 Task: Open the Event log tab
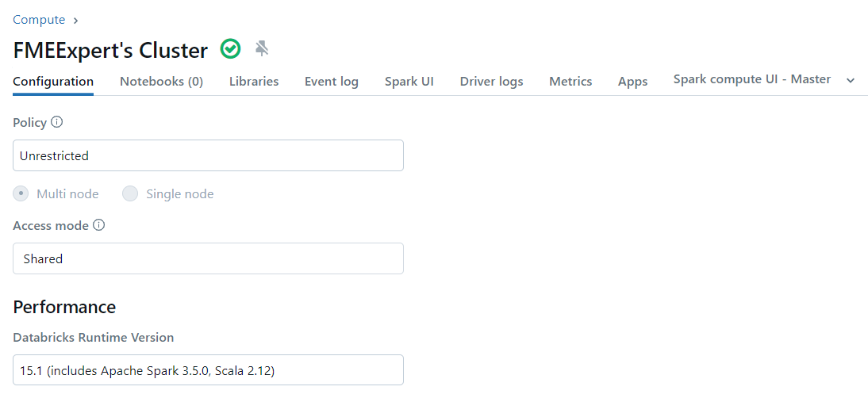[332, 82]
